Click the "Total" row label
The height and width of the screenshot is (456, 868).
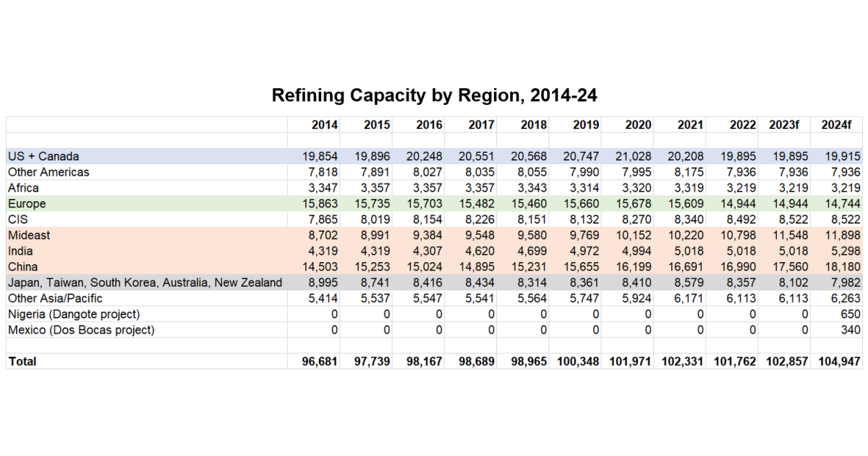pos(22,361)
